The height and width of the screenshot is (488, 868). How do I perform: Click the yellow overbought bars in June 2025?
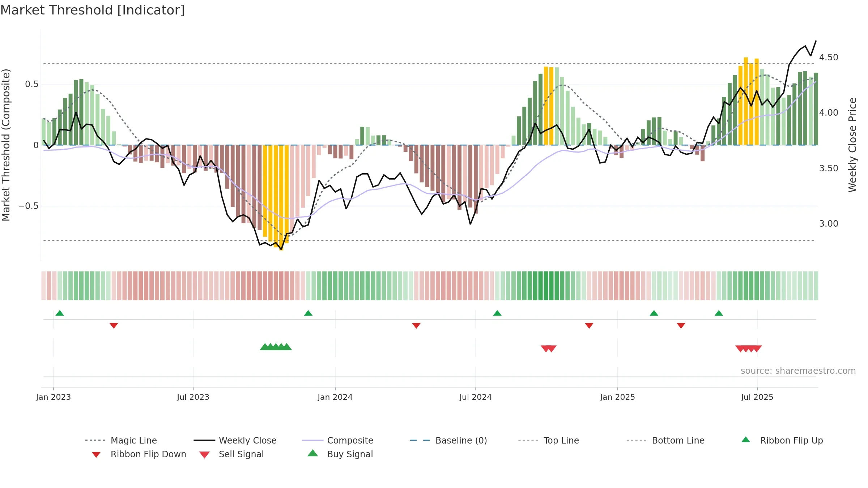[x=749, y=101]
